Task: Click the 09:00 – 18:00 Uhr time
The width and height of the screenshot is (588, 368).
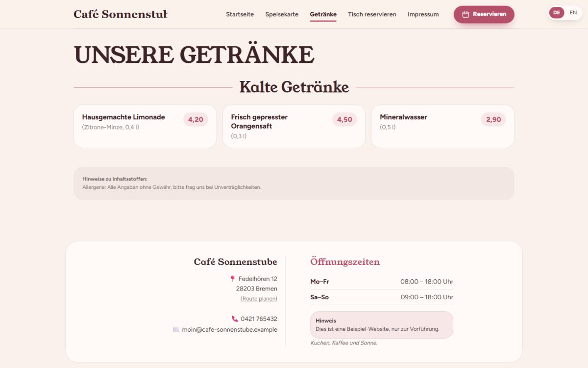Action: point(427,297)
